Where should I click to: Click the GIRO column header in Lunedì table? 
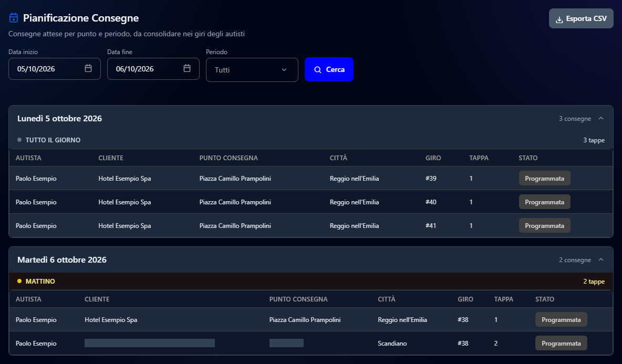(433, 158)
